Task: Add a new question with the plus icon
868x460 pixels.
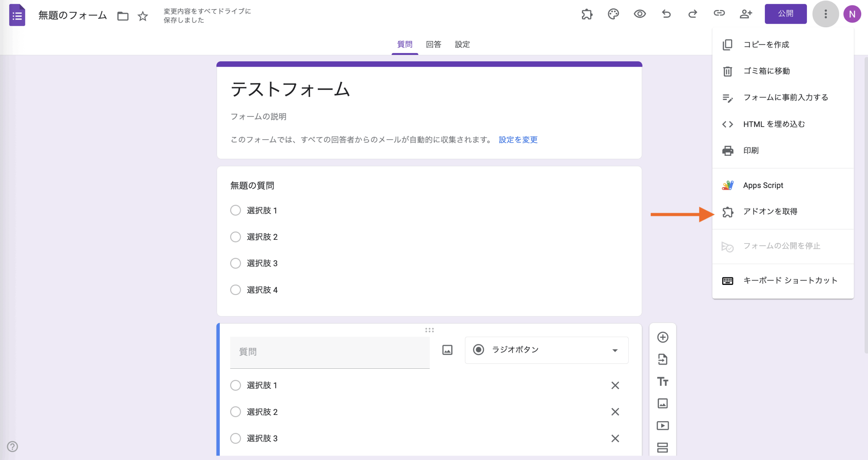Action: [x=663, y=337]
